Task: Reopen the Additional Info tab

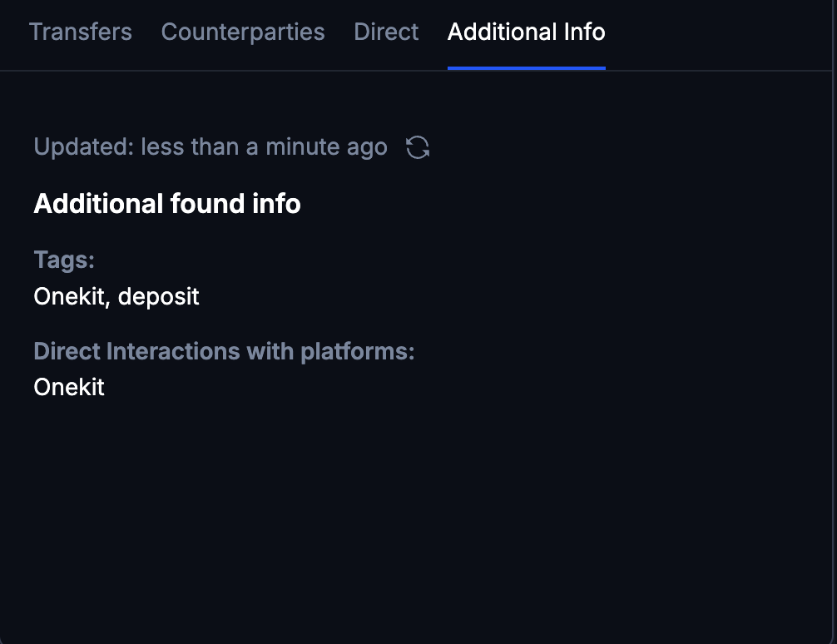Action: (x=526, y=32)
